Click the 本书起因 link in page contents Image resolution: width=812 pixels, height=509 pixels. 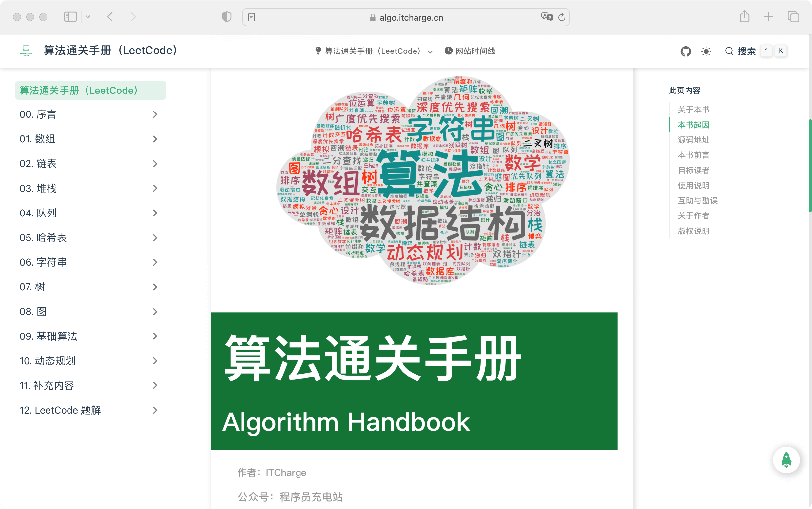point(694,125)
